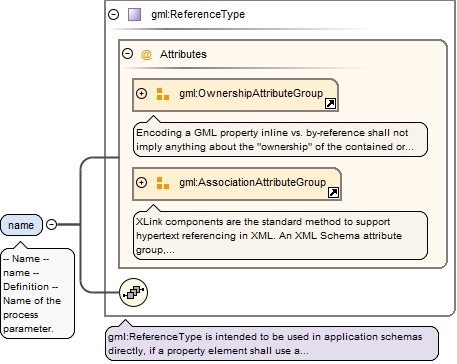Select the Attributes label

pyautogui.click(x=183, y=54)
